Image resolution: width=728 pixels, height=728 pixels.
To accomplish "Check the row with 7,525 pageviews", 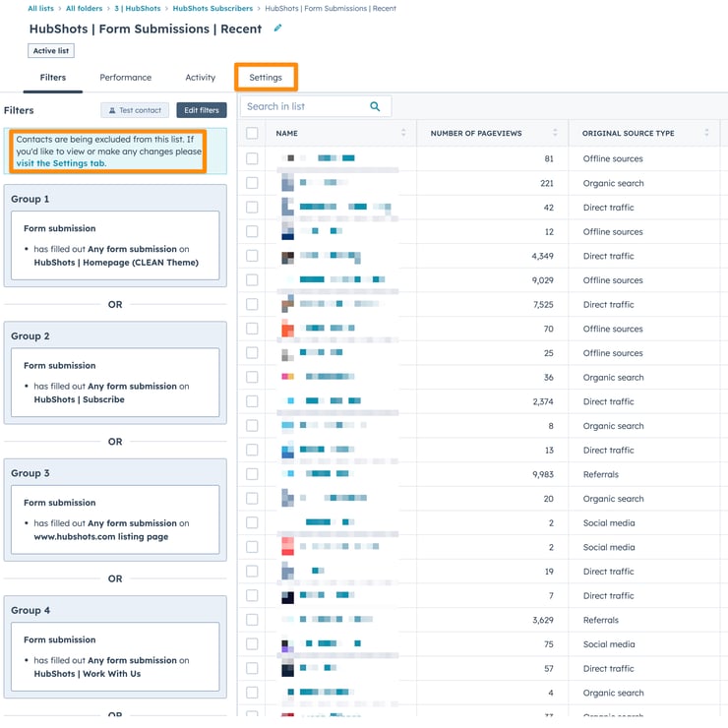I will [252, 304].
